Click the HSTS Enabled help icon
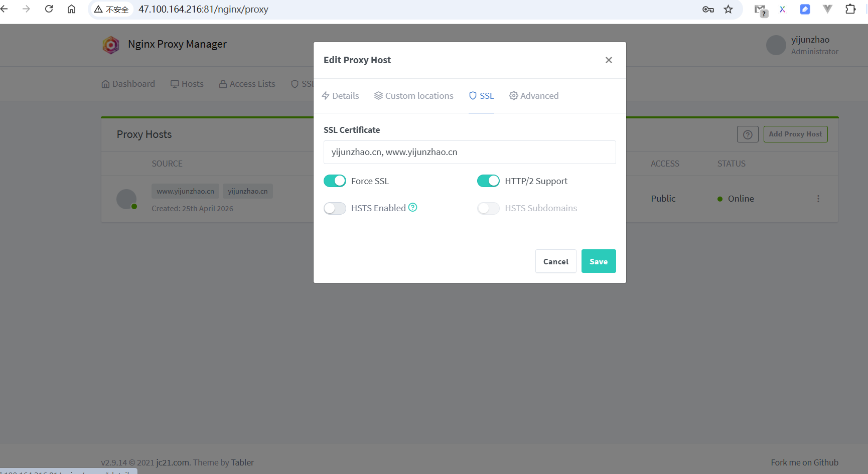The image size is (868, 474). (412, 208)
